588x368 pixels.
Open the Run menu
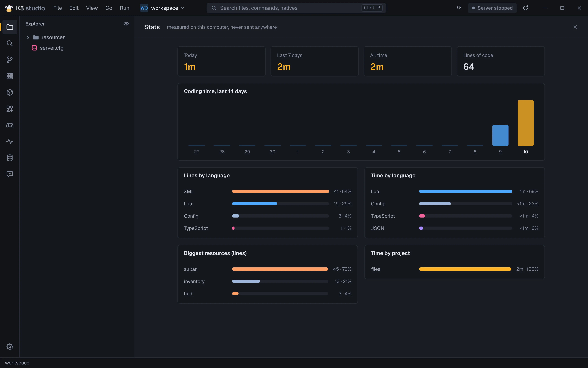click(124, 8)
